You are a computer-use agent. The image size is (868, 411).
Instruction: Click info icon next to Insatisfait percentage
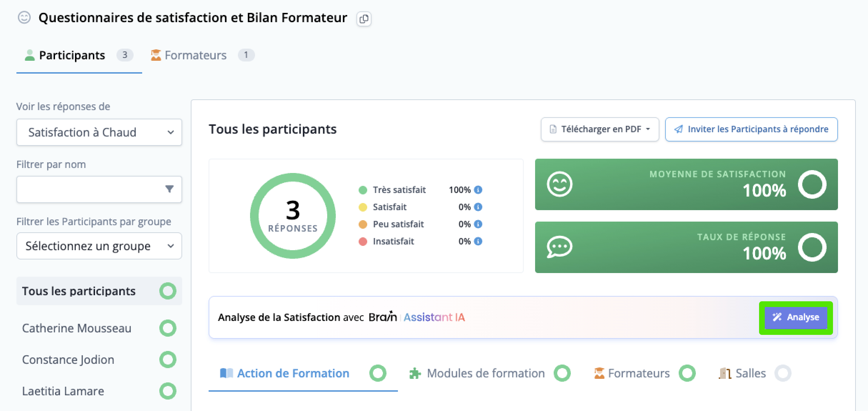(478, 241)
